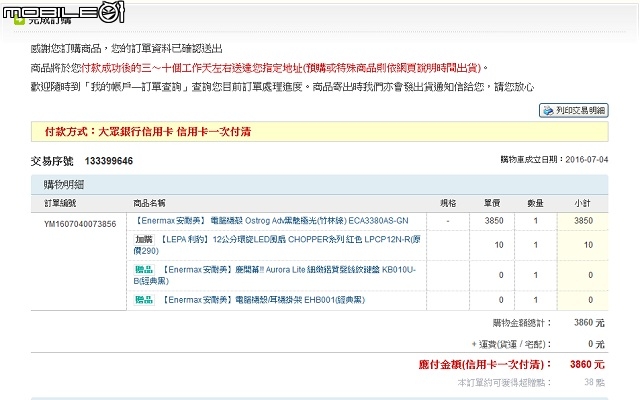Click the 付款方式 payment method banner
The image size is (640, 400).
319,131
